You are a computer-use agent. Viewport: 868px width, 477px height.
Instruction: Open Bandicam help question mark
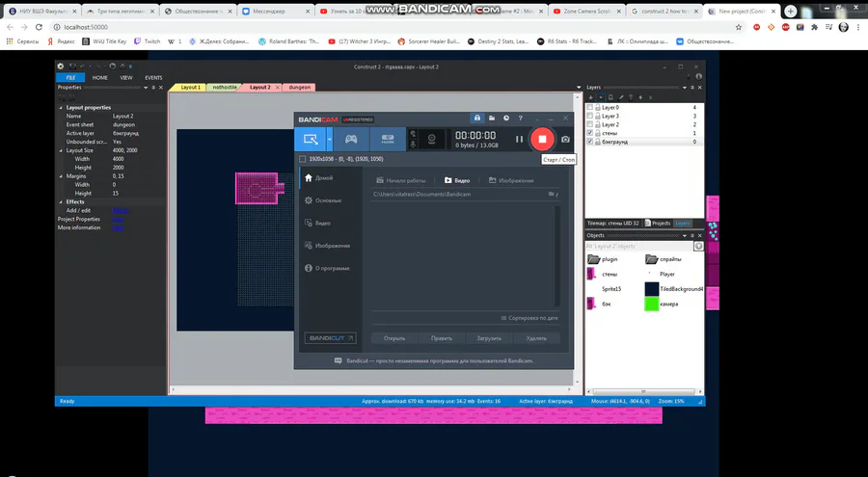point(521,119)
